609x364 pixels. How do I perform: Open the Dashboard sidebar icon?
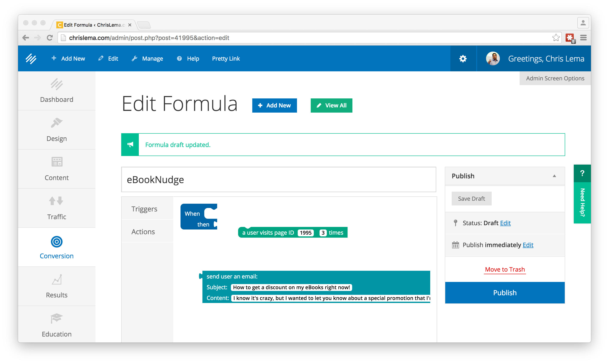pos(57,84)
